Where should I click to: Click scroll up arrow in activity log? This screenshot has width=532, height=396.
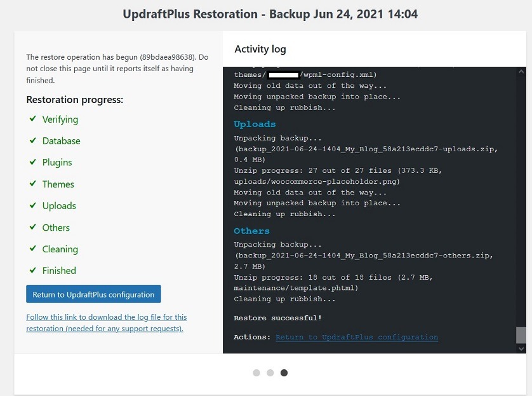pos(521,71)
